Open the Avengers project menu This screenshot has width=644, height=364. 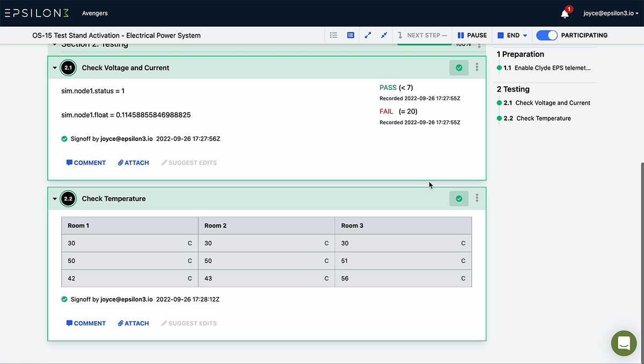click(x=94, y=13)
